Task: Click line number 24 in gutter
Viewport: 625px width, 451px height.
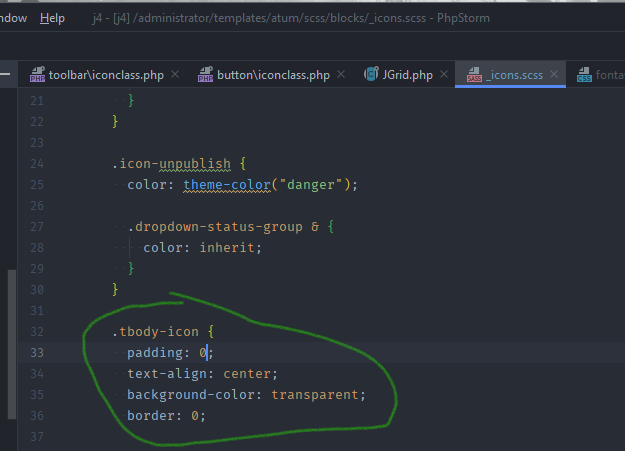Action: click(37, 164)
